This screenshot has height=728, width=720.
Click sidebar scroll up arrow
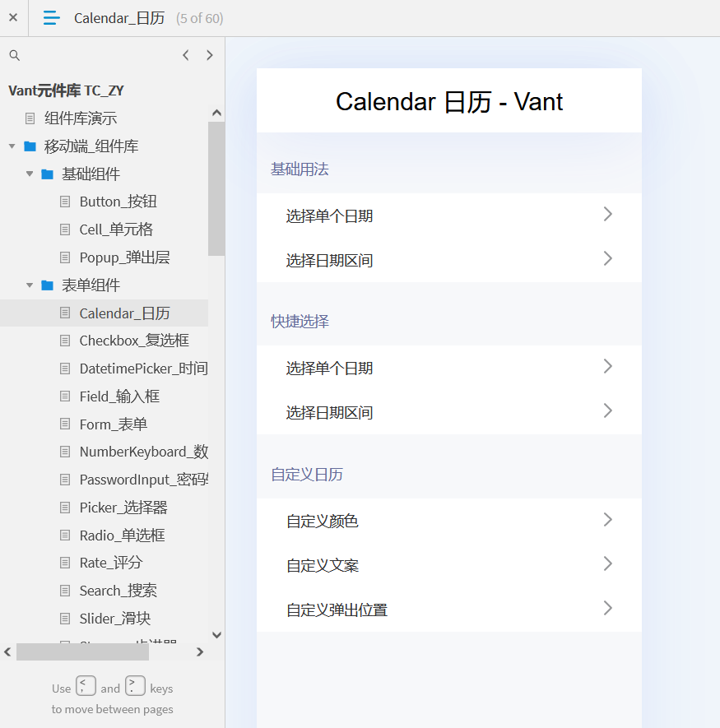point(216,113)
